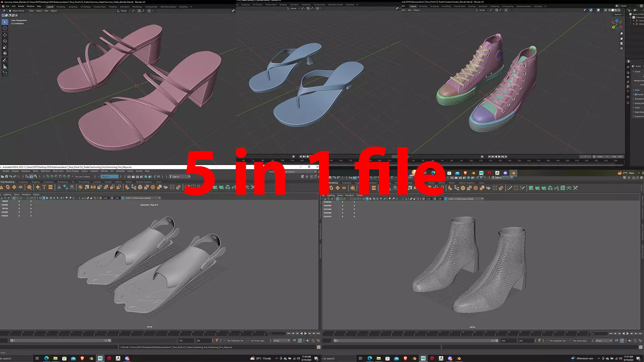Select the Cursor tool in Summer Heels Blender
The height and width of the screenshot is (362, 644).
[x=5, y=28]
